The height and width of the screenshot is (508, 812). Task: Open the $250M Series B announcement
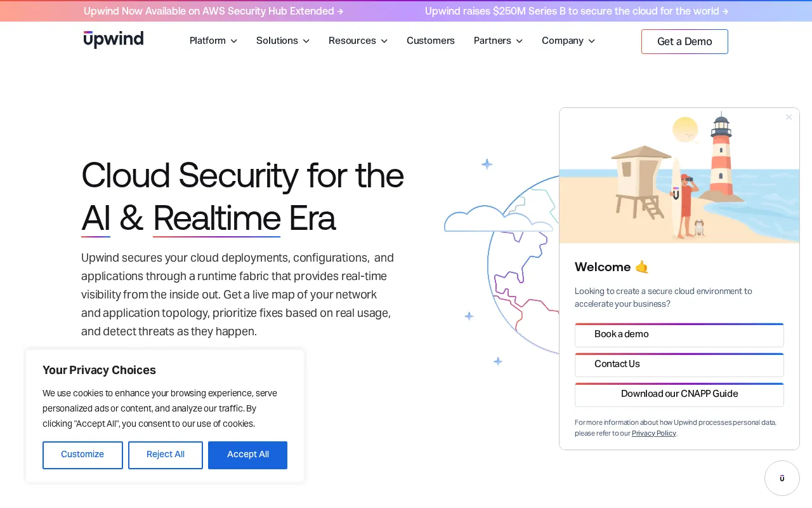pyautogui.click(x=577, y=11)
